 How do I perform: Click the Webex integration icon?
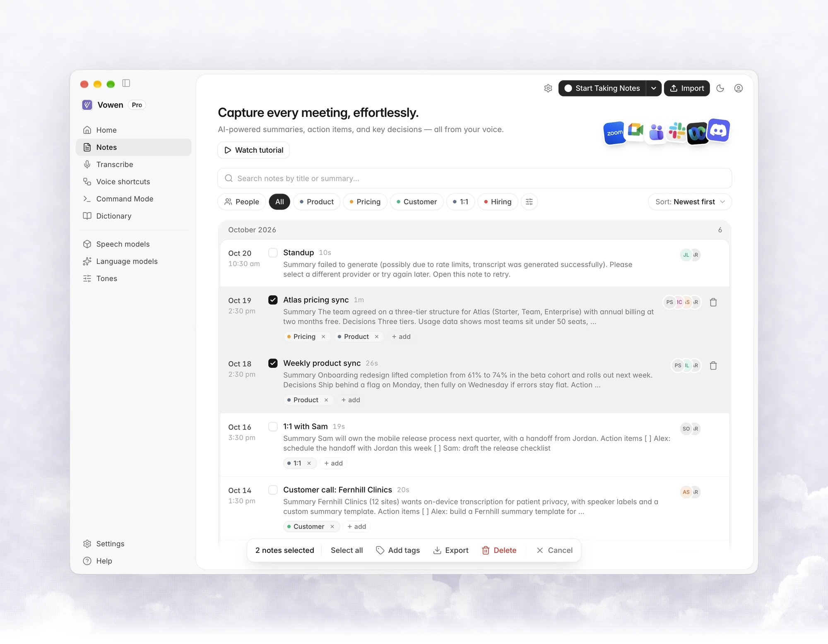pos(698,133)
